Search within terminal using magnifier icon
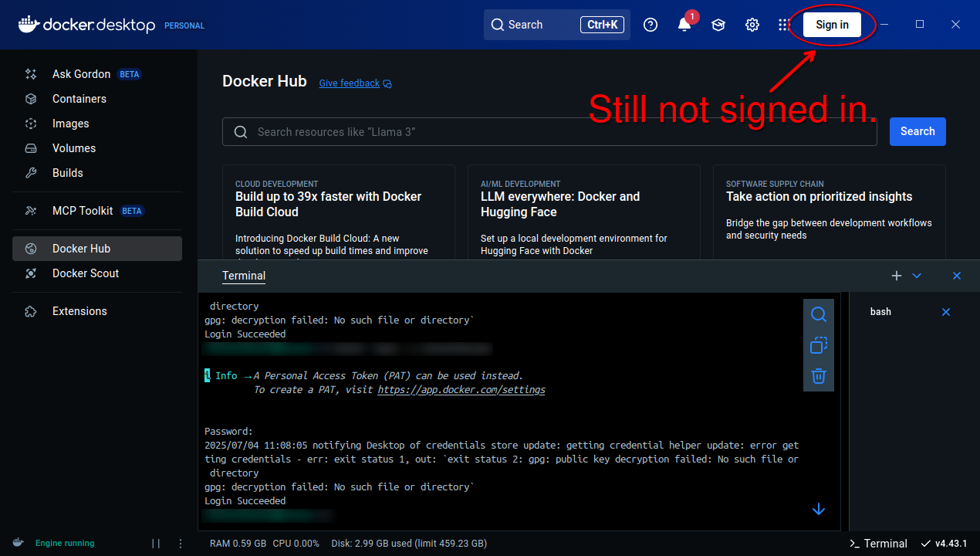This screenshot has width=980, height=556. [x=819, y=314]
